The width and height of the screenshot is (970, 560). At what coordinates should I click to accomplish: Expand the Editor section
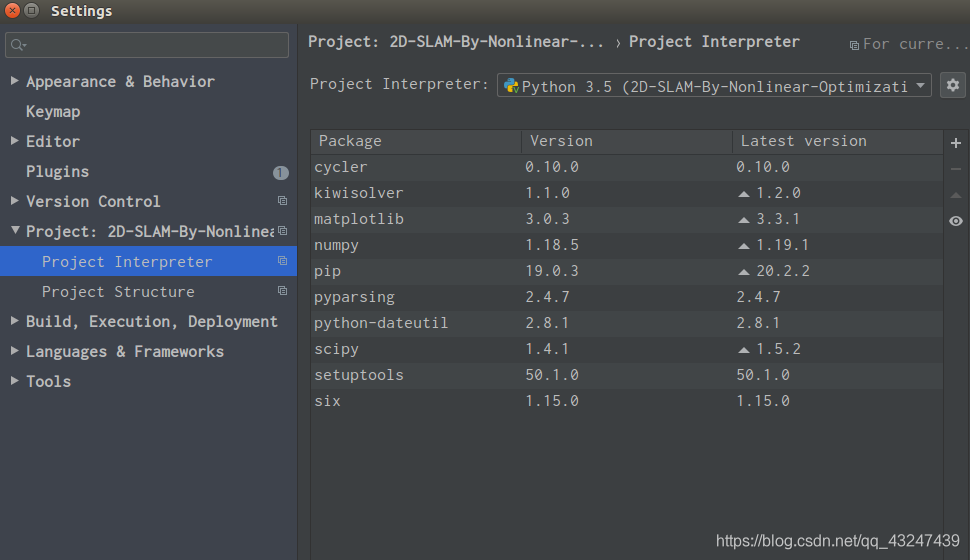(14, 140)
